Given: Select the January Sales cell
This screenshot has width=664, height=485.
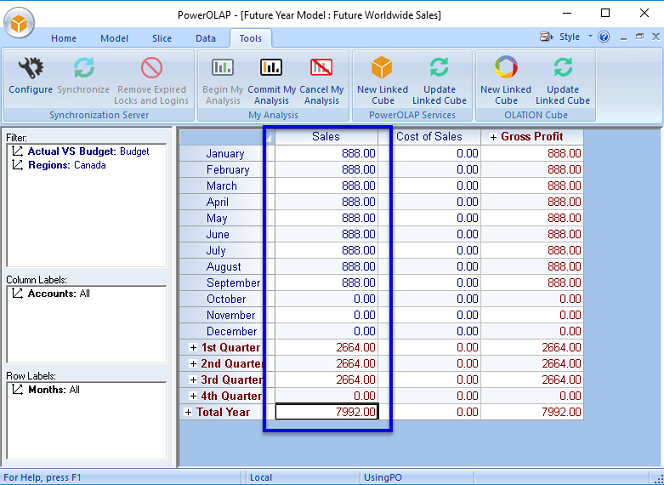Looking at the screenshot, I should click(326, 153).
